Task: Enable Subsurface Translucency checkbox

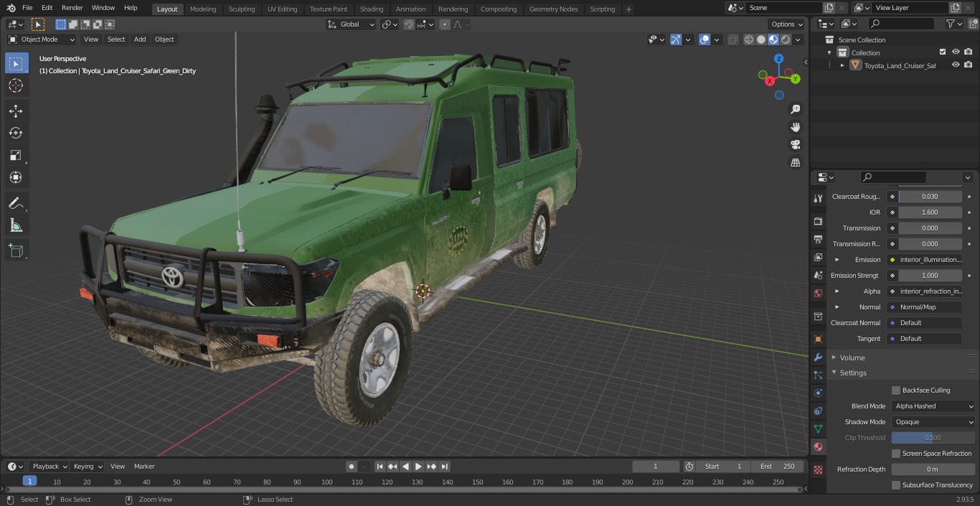Action: (895, 485)
